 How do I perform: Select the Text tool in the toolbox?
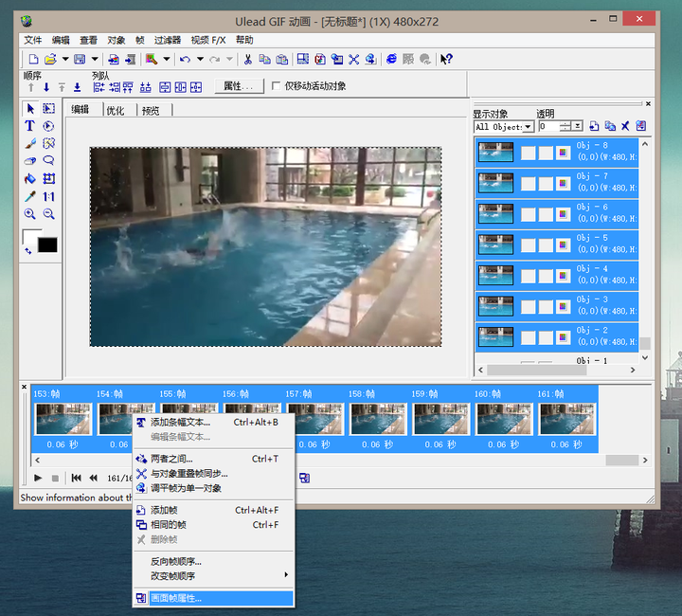29,126
